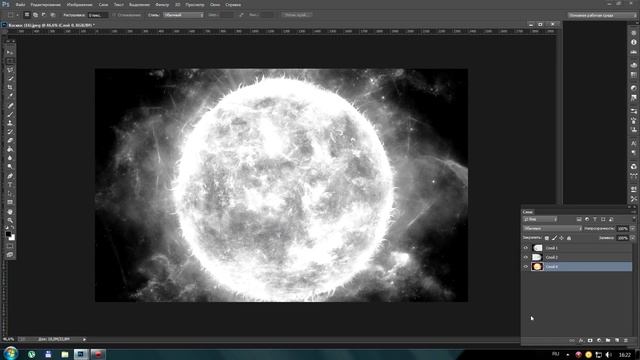The width and height of the screenshot is (640, 360).
Task: Open the Character panel 'A' icon
Action: point(633,144)
